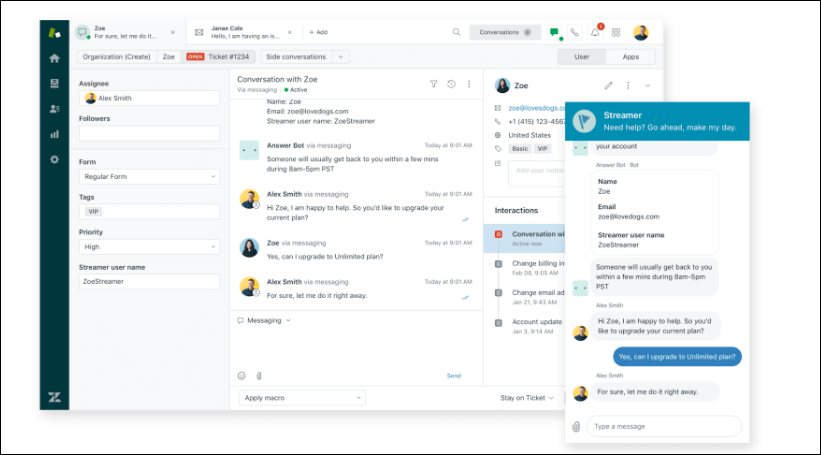This screenshot has height=455, width=821.
Task: Click the conversation filter funnel icon
Action: pos(434,84)
